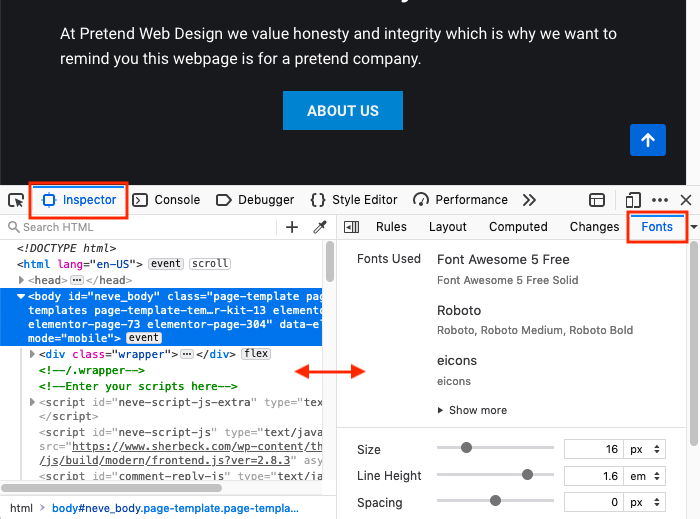
Task: Click the event badge on the body tag
Action: 144,338
